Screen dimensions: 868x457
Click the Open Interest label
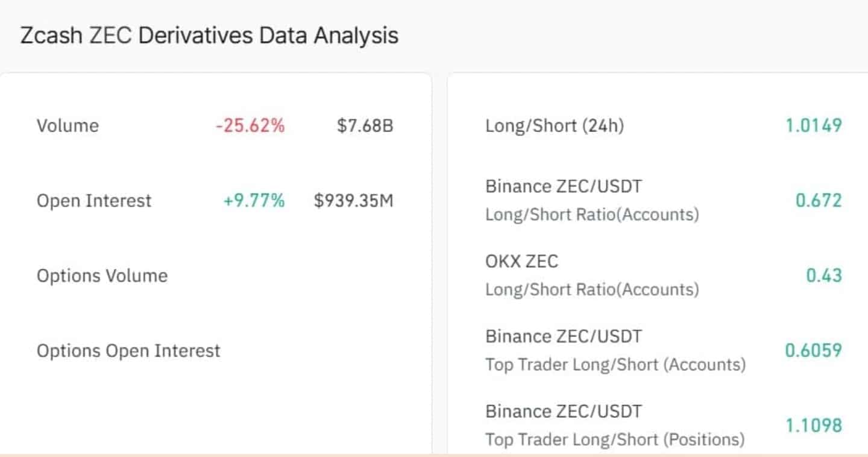94,201
